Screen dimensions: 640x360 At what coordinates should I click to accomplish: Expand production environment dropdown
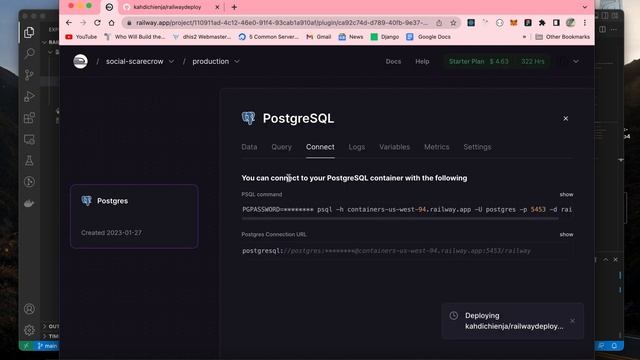click(x=237, y=61)
